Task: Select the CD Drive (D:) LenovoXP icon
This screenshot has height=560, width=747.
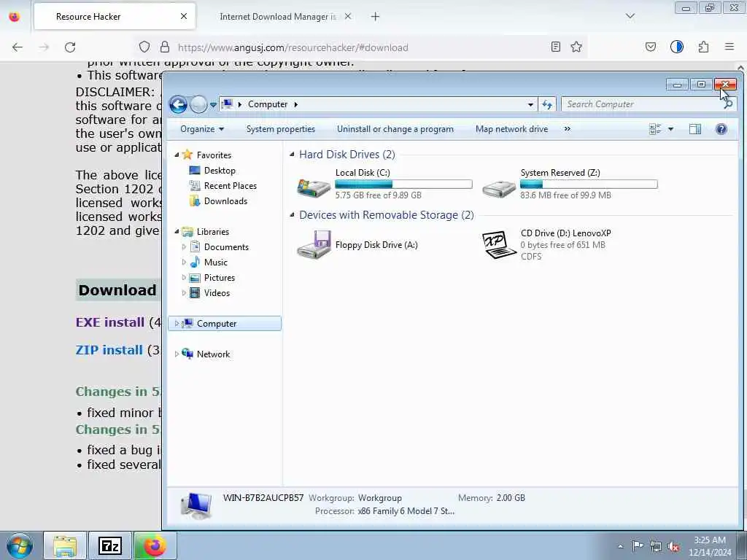Action: [x=499, y=245]
